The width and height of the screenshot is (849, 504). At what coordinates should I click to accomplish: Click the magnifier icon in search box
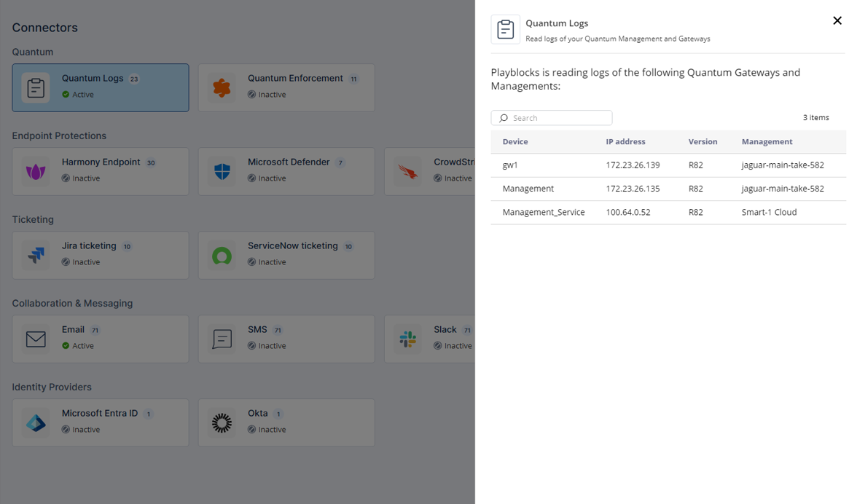[504, 118]
